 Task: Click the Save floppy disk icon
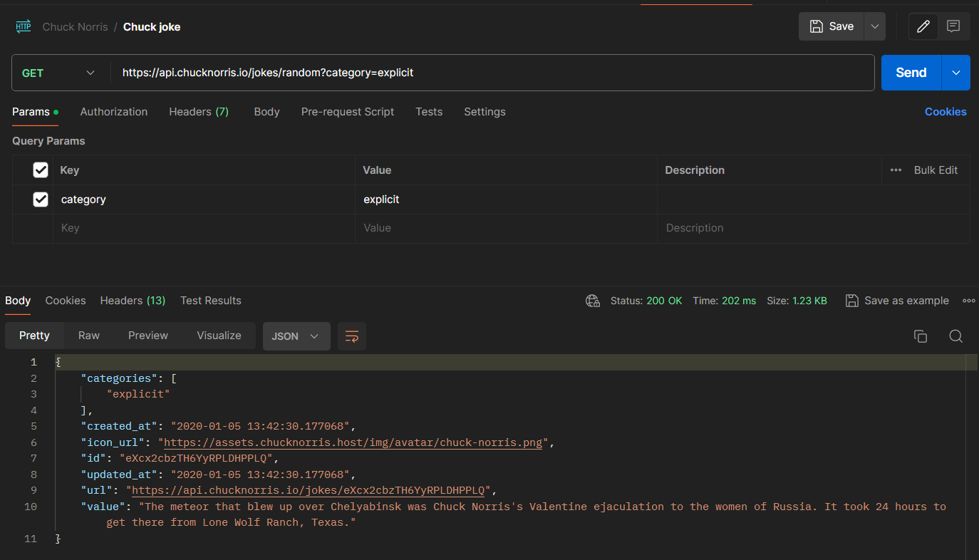point(817,26)
